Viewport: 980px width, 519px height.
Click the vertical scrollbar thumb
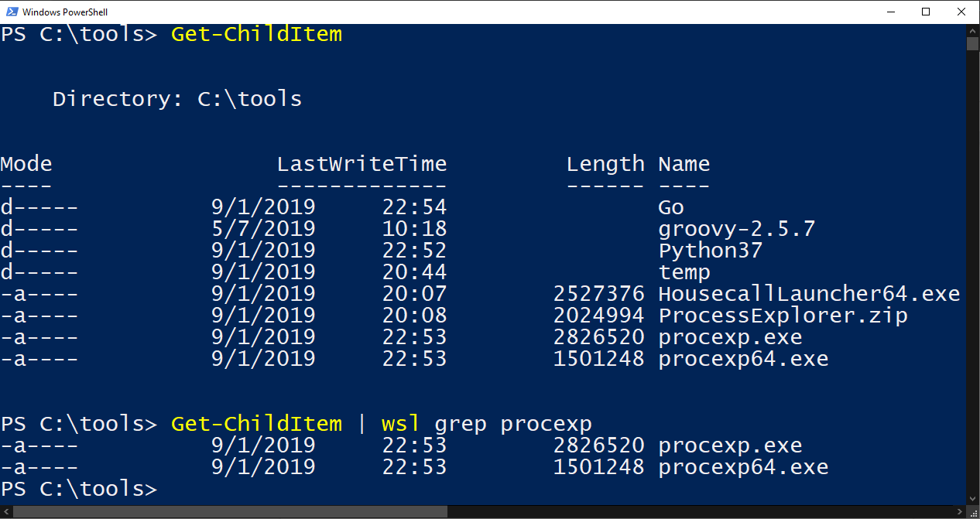[972, 43]
